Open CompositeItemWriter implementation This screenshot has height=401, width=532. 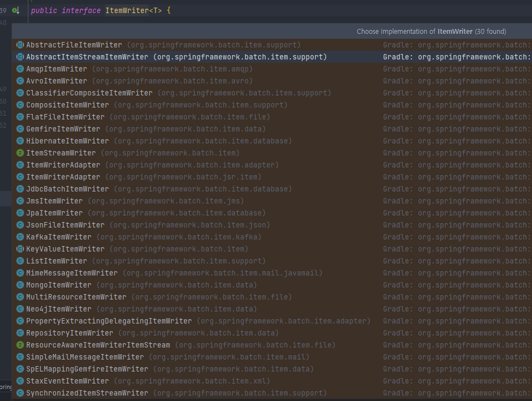click(x=272, y=105)
